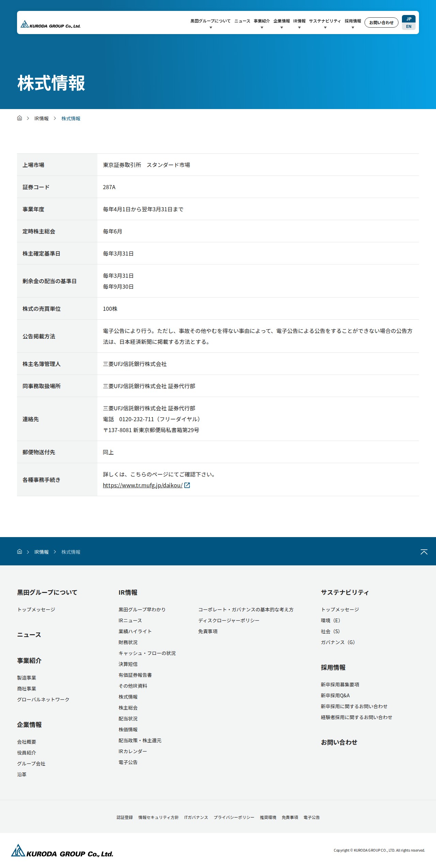
Task: Open 財務状況 footer link
Action: click(128, 642)
